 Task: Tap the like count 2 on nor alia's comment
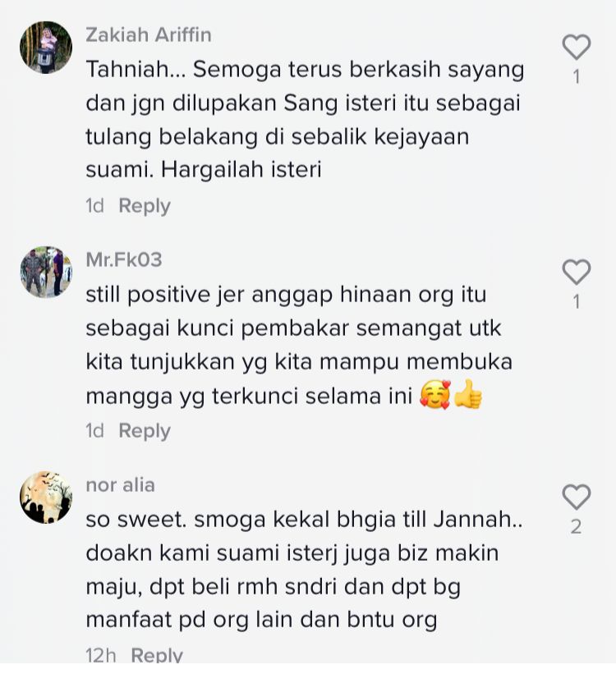click(576, 527)
